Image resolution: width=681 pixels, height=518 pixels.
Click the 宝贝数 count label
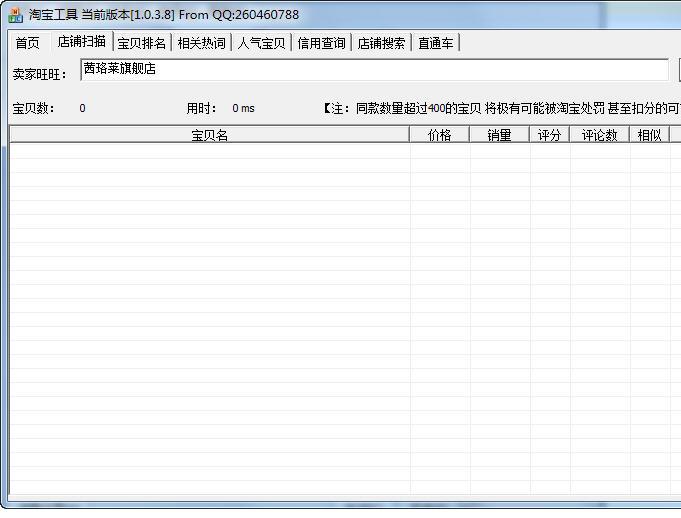coord(34,108)
